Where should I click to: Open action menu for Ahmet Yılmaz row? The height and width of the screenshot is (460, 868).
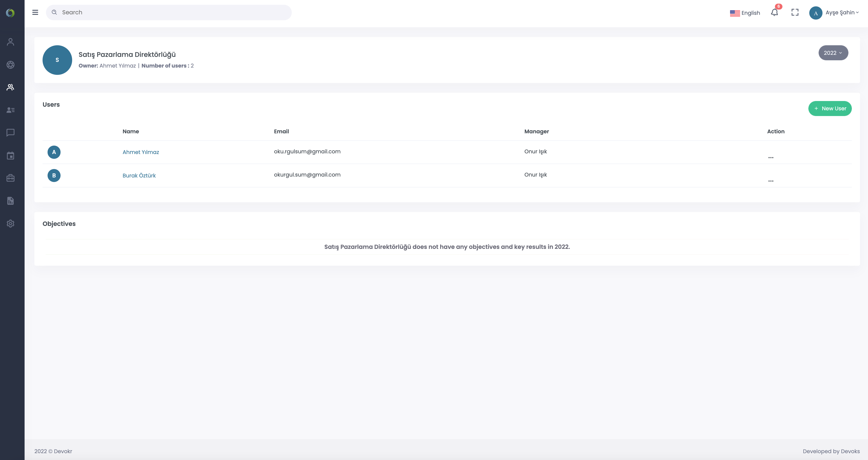771,158
